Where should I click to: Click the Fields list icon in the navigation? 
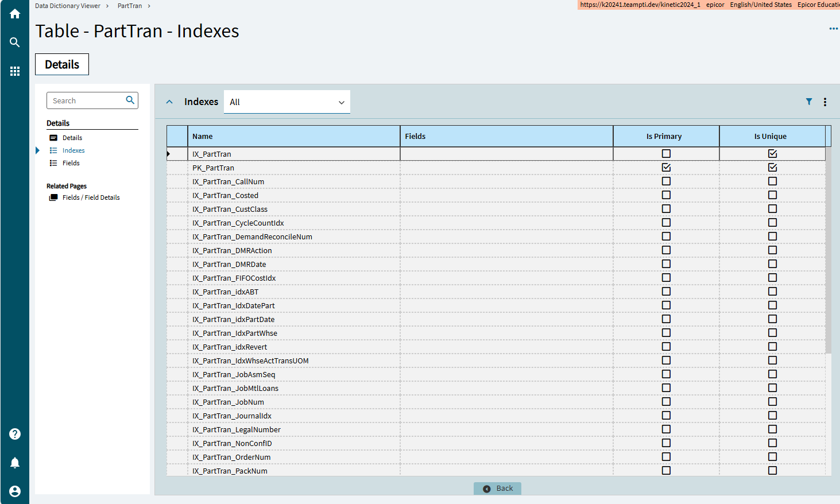coord(53,163)
